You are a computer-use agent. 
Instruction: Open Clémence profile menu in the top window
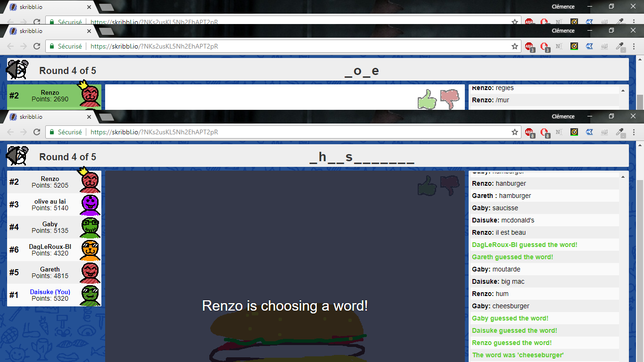(x=563, y=7)
